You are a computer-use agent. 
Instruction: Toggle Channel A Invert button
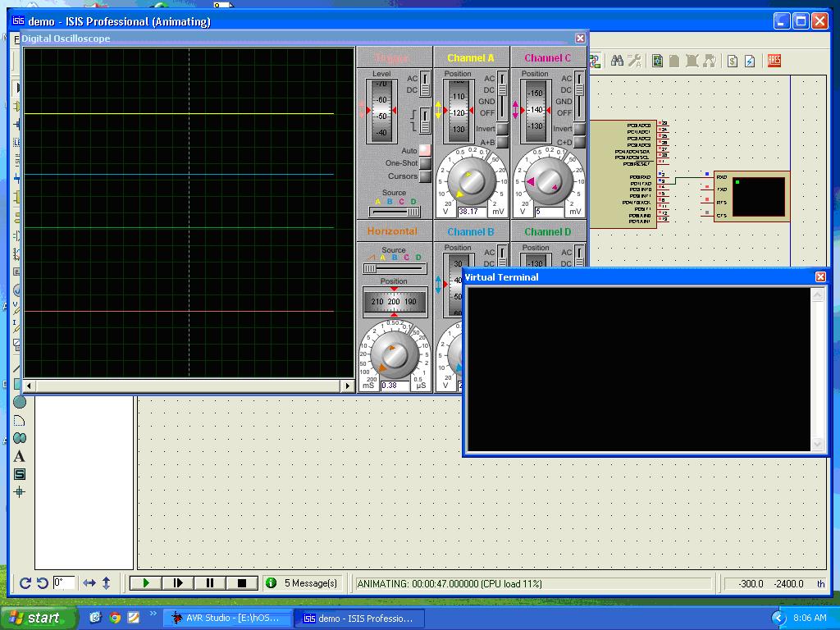[502, 130]
